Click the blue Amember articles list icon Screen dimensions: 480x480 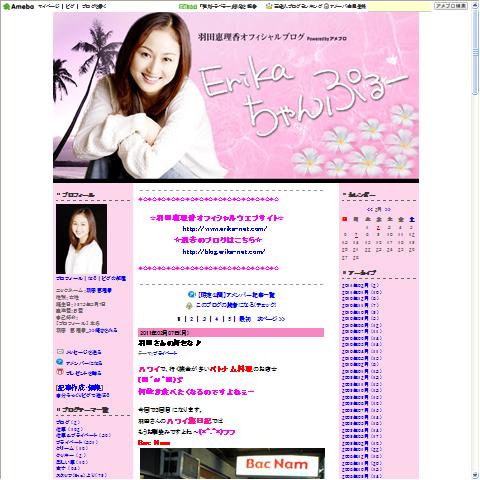point(191,294)
